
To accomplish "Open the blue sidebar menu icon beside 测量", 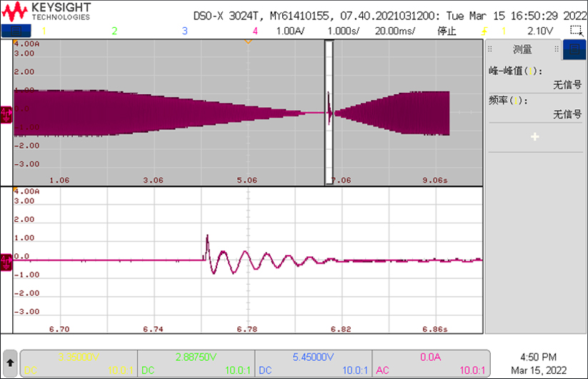I will pos(573,49).
